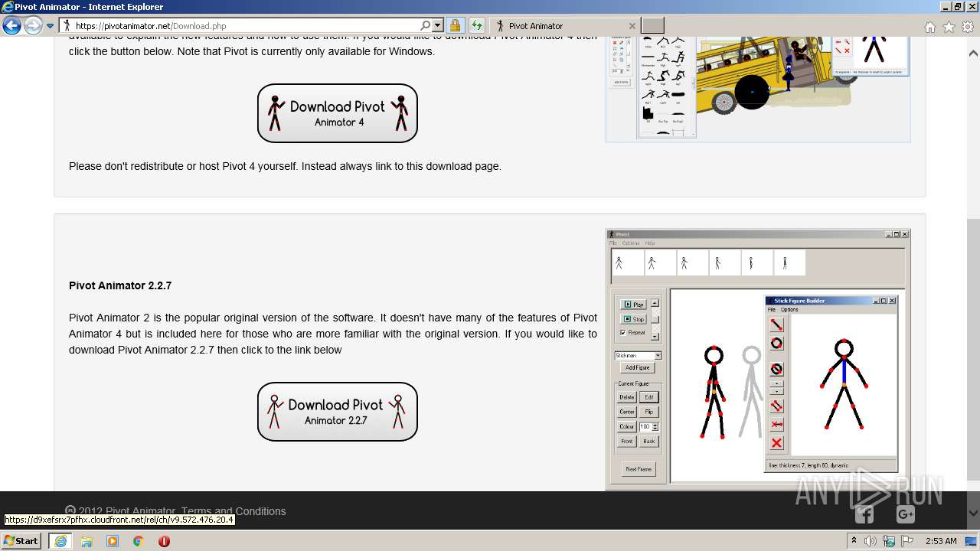
Task: Open the Google Plus icon in footer
Action: click(906, 514)
